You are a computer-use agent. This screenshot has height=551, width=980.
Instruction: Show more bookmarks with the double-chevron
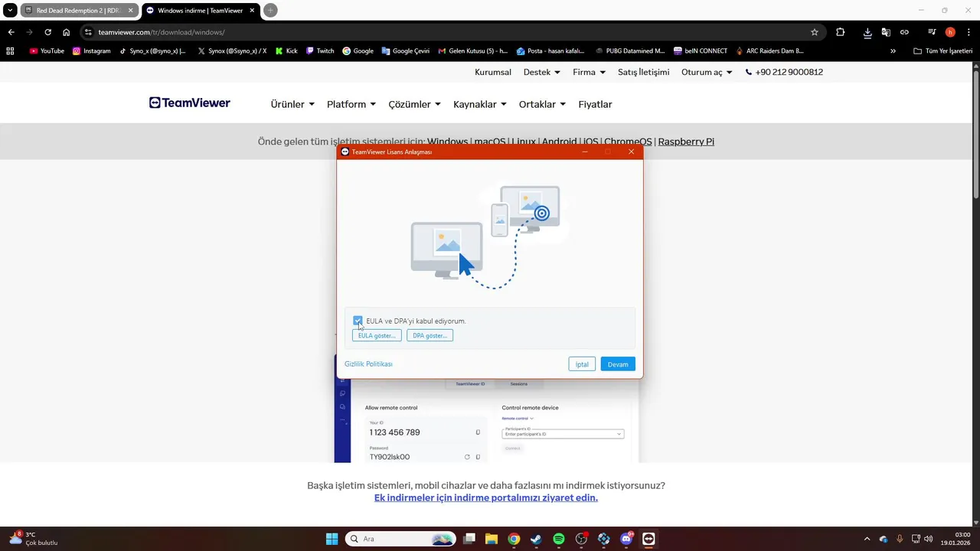tap(893, 51)
